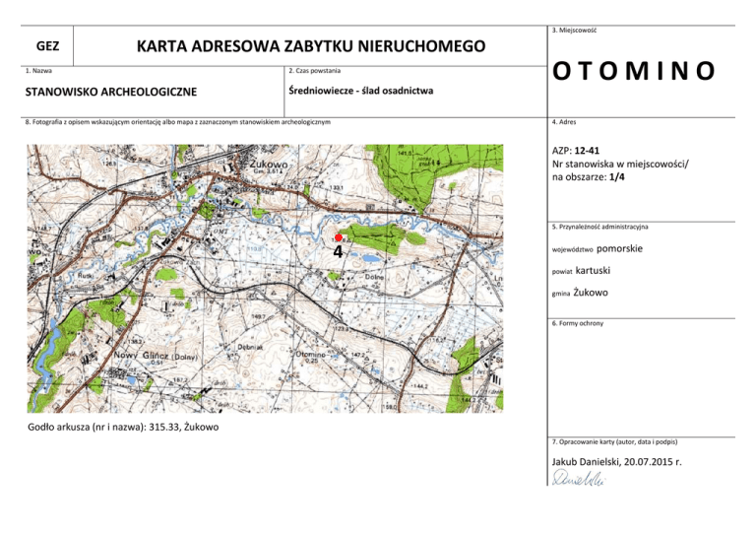Click the handwritten signature below the author name
Screen dimensions: 756x535
(x=577, y=478)
